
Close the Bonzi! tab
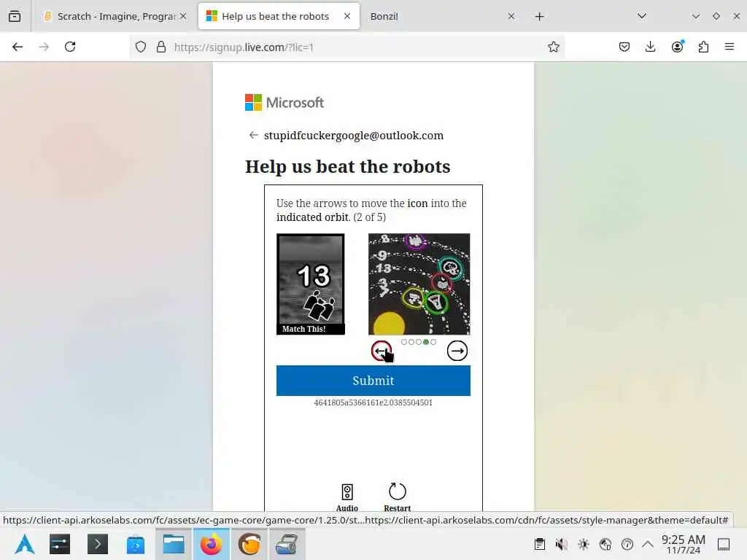511,16
